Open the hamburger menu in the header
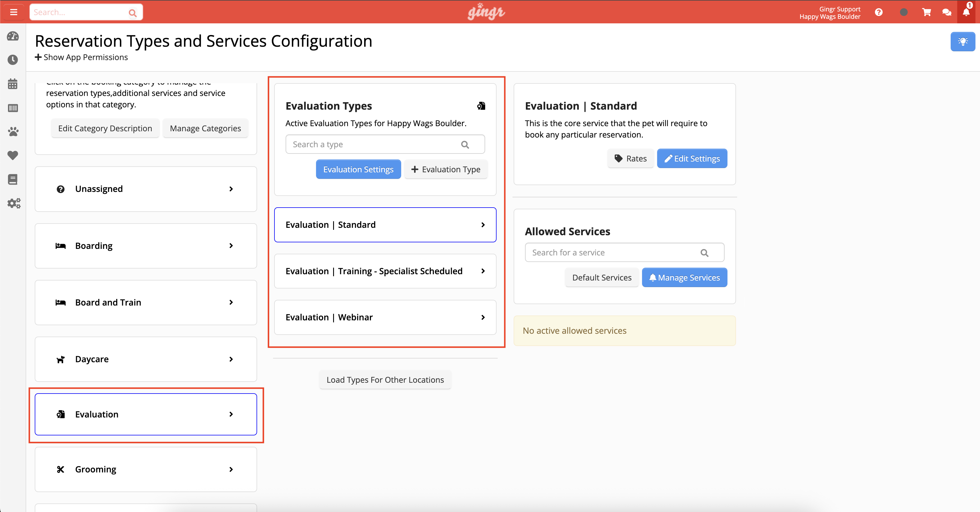 coord(14,12)
